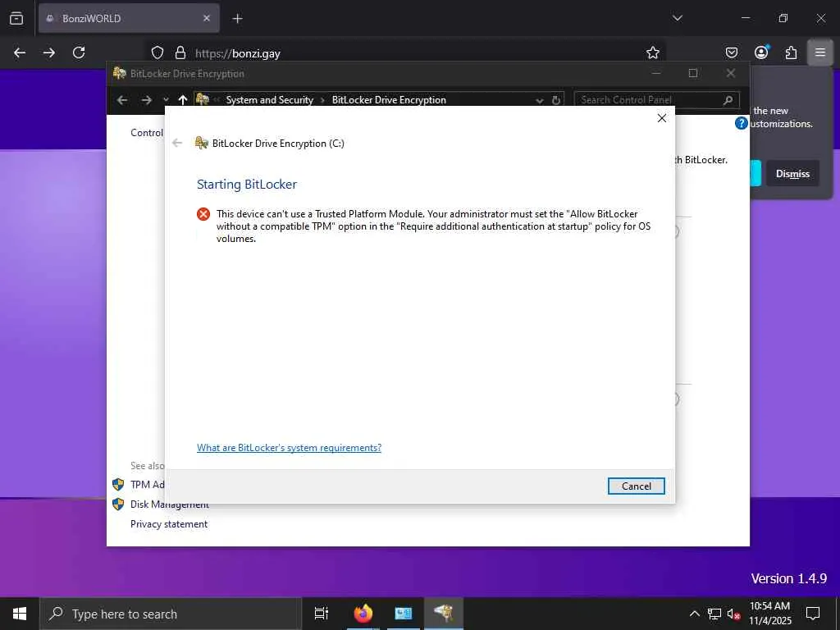Image resolution: width=840 pixels, height=630 pixels.
Task: Open Control Panel taskbar icon
Action: click(403, 614)
